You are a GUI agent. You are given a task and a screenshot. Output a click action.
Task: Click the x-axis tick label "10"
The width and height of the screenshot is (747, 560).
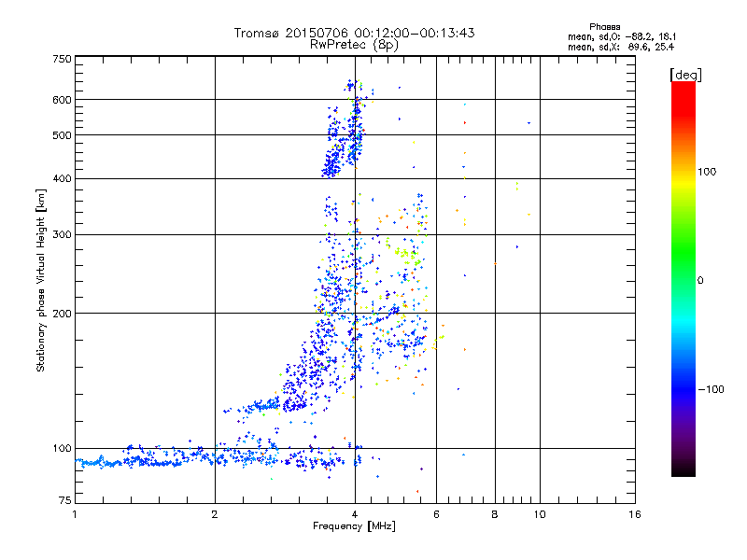[540, 514]
